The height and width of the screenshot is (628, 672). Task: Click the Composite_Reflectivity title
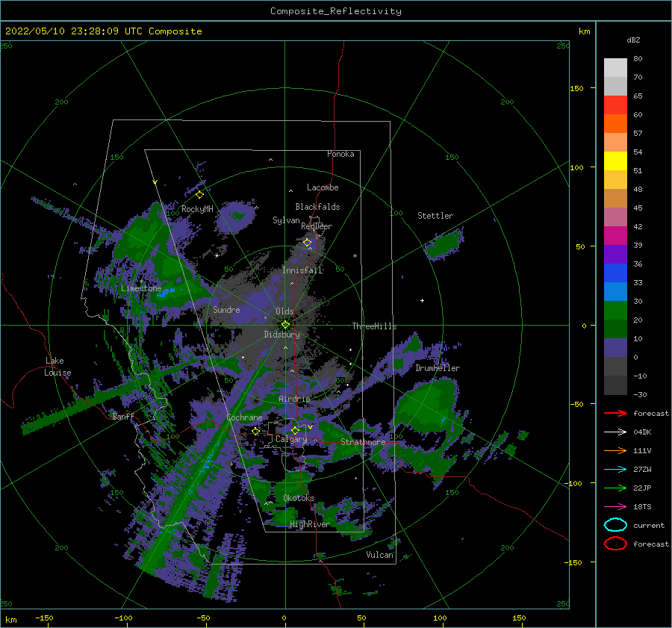(336, 11)
